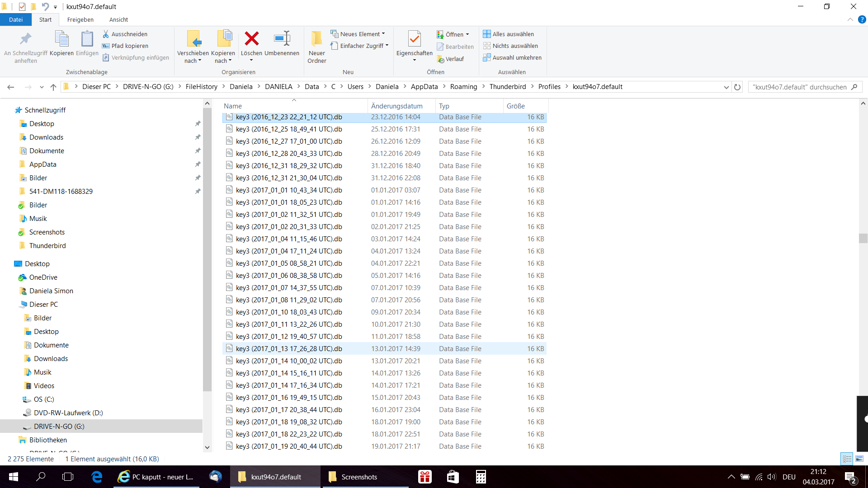The width and height of the screenshot is (868, 488).
Task: Open the Ansicht ribbon tab
Action: pos(118,19)
